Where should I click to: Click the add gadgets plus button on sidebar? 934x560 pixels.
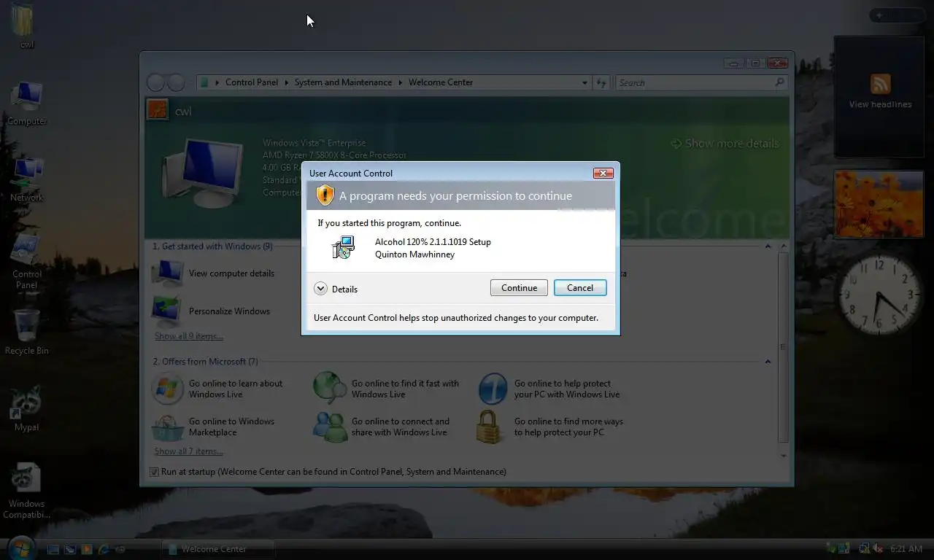pyautogui.click(x=879, y=15)
